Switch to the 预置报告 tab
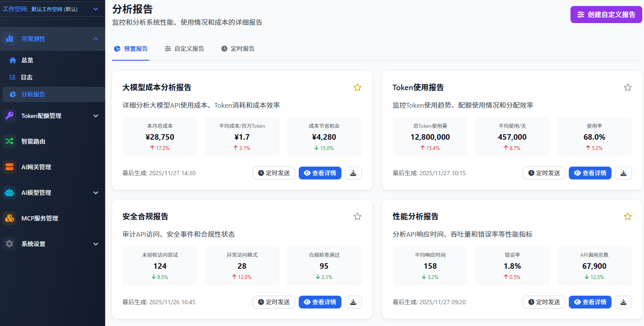This screenshot has height=326, width=644. coord(131,49)
